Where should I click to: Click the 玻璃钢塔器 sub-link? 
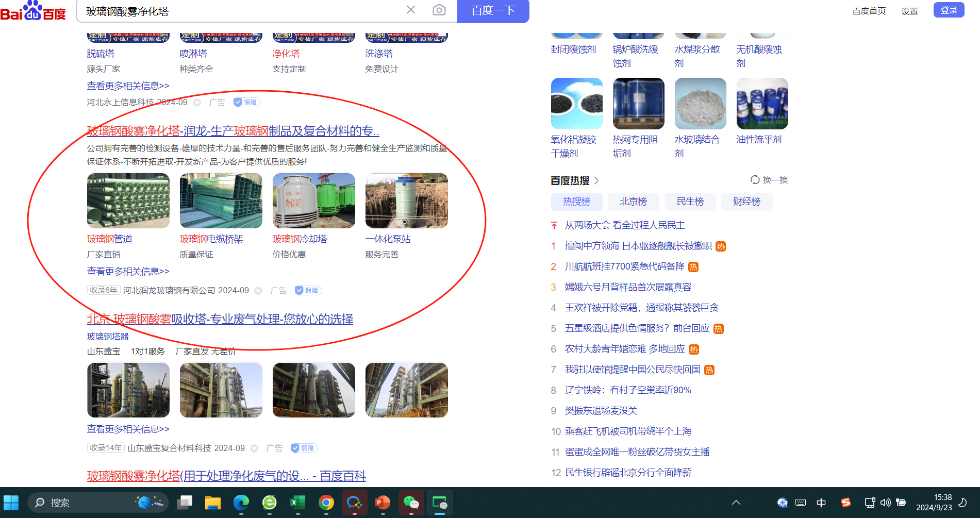[x=108, y=336]
